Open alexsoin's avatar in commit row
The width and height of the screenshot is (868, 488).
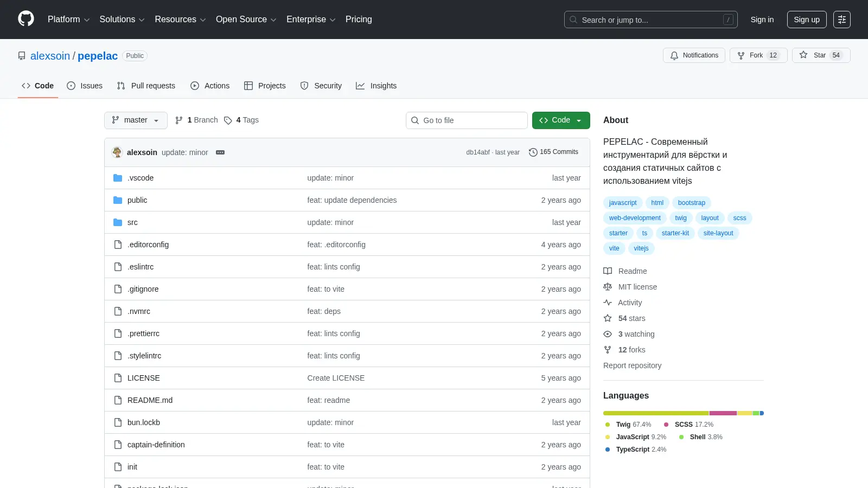tap(117, 152)
